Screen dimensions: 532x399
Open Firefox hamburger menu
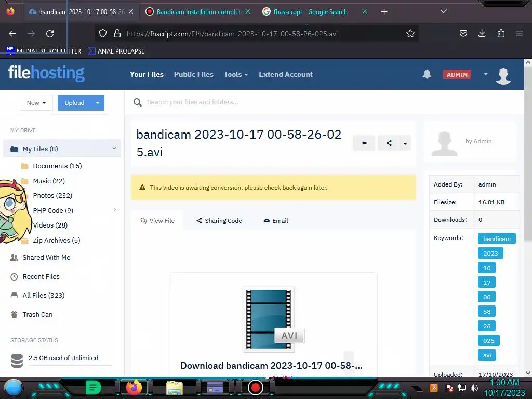click(520, 34)
